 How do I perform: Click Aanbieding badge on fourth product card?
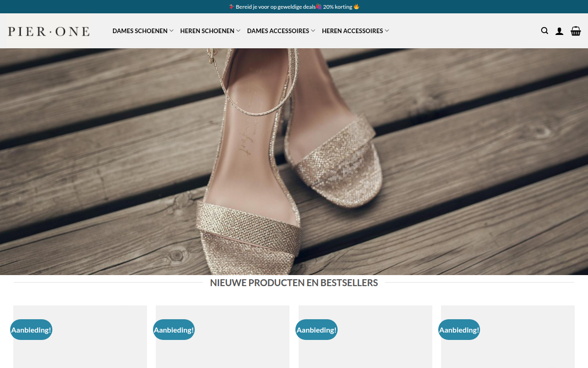click(x=459, y=330)
